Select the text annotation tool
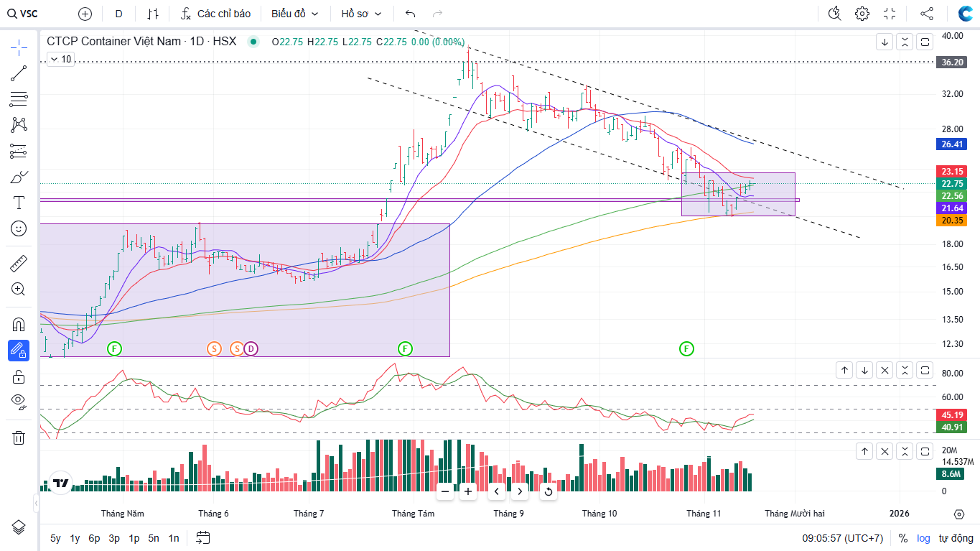Screen dimensions: 980x551 19,203
